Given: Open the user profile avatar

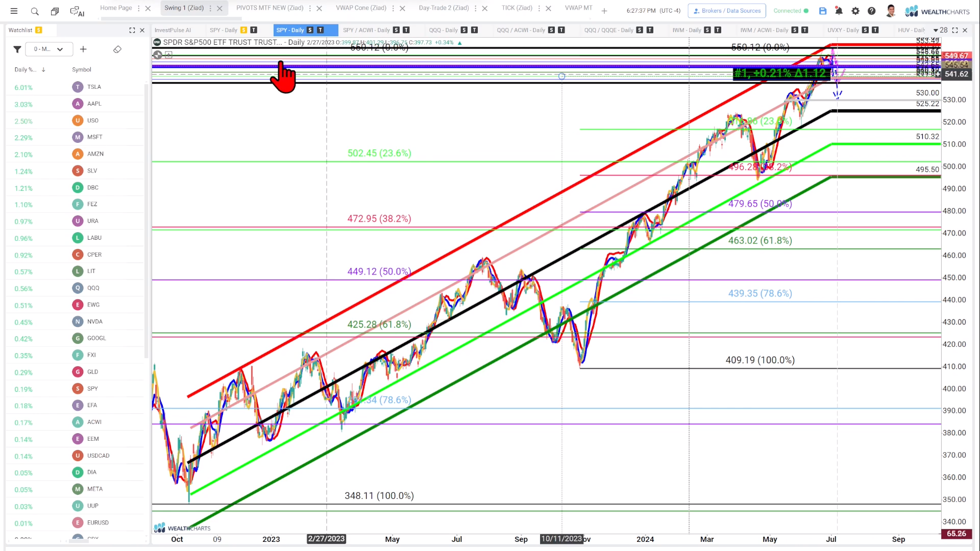Looking at the screenshot, I should (x=891, y=11).
